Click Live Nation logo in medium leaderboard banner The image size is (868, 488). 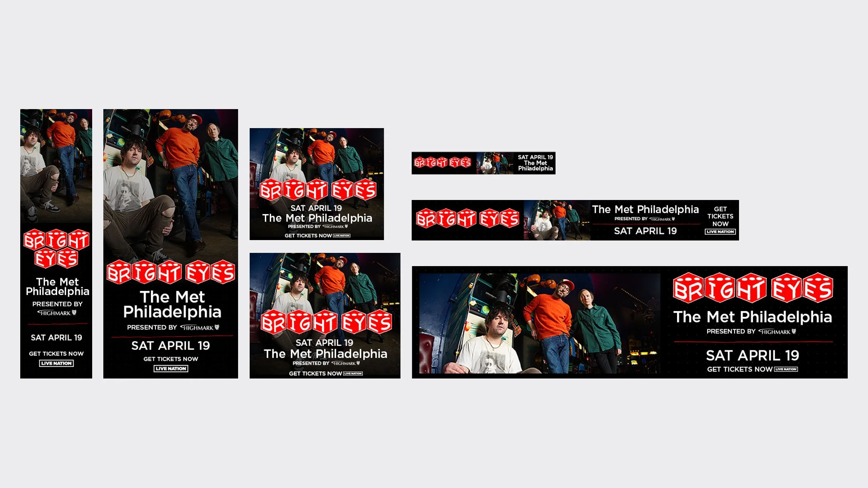pyautogui.click(x=720, y=232)
